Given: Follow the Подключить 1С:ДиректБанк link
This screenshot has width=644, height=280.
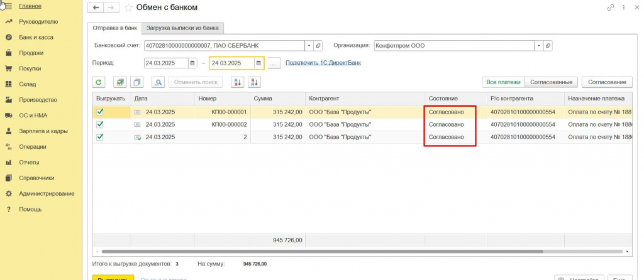Looking at the screenshot, I should [x=323, y=63].
